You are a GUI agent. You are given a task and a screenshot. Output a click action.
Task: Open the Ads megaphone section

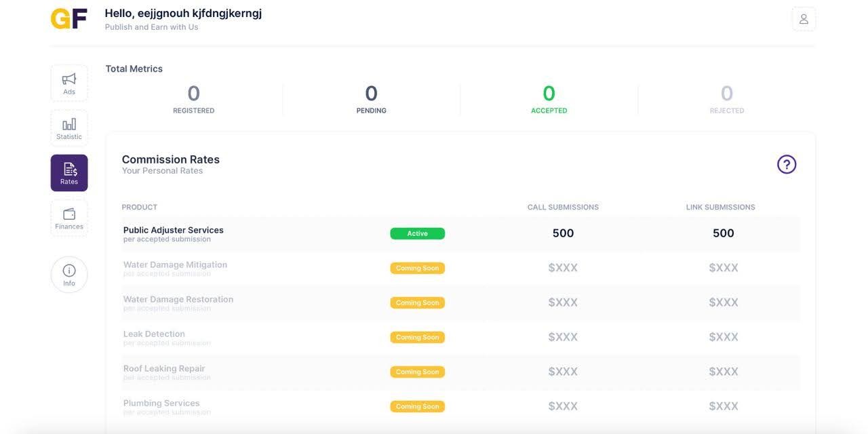(69, 83)
